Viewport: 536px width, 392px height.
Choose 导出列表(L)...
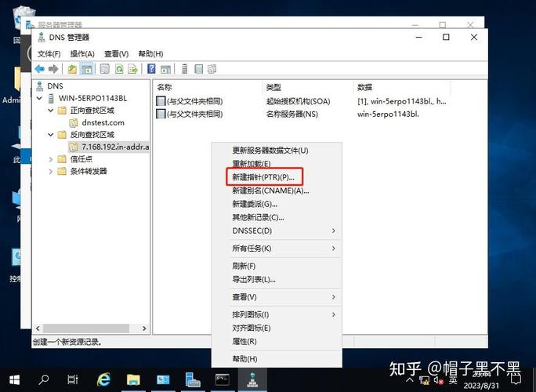[277, 279]
